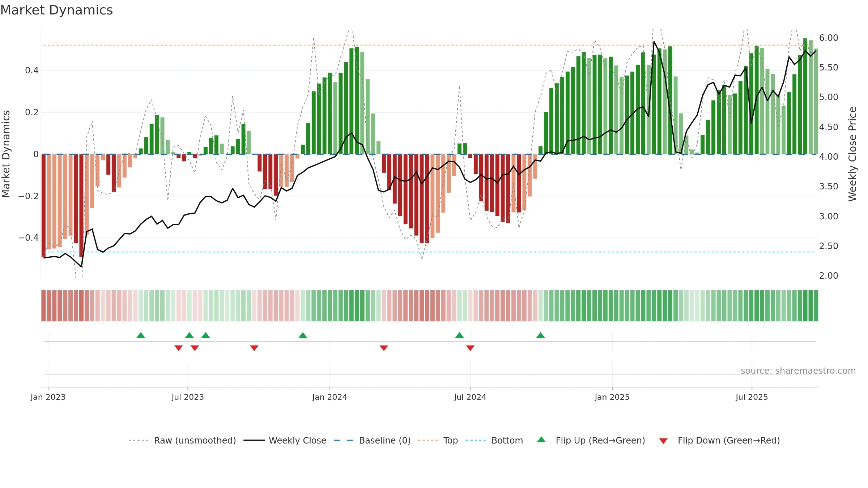This screenshot has height=488, width=868.
Task: Click the 6.00 price axis tick
Action: coord(829,38)
